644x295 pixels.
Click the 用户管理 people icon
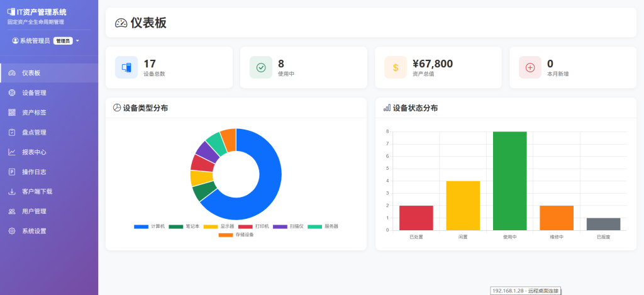pyautogui.click(x=12, y=211)
